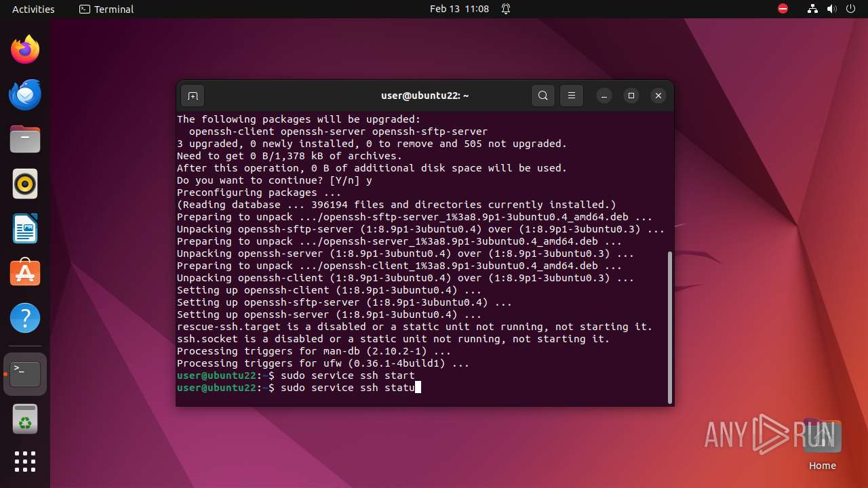
Task: Click 'Unpacking openssh-sftp-server' line
Action: pyautogui.click(x=421, y=229)
